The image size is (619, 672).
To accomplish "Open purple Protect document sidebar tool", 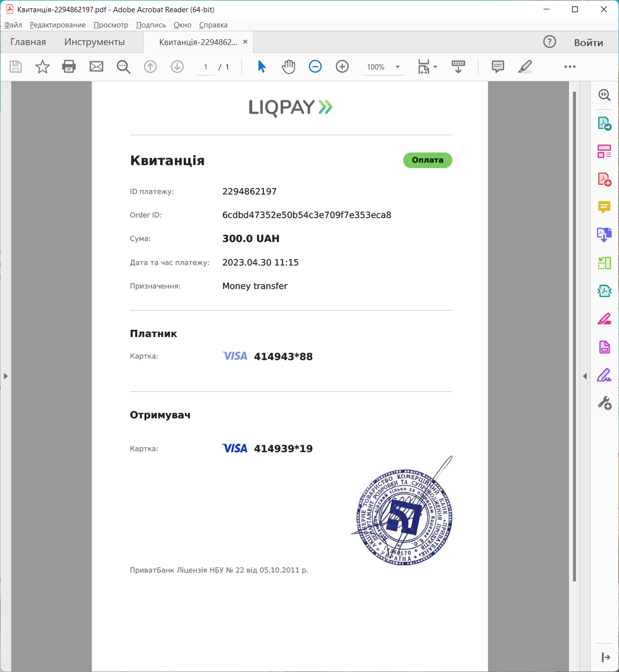I will [604, 347].
